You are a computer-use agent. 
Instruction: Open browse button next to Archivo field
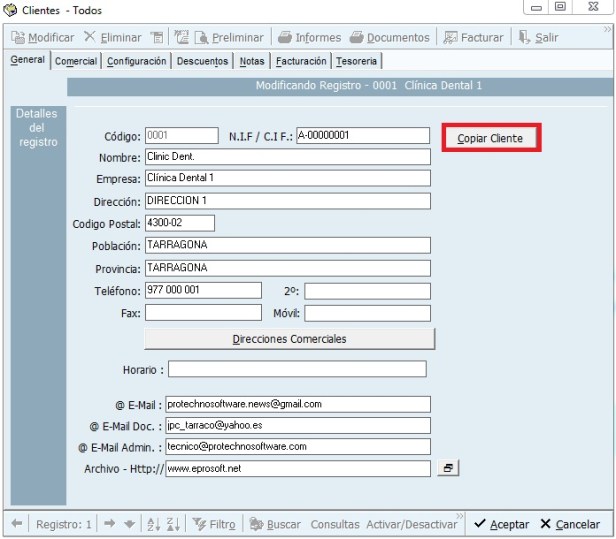[x=448, y=468]
